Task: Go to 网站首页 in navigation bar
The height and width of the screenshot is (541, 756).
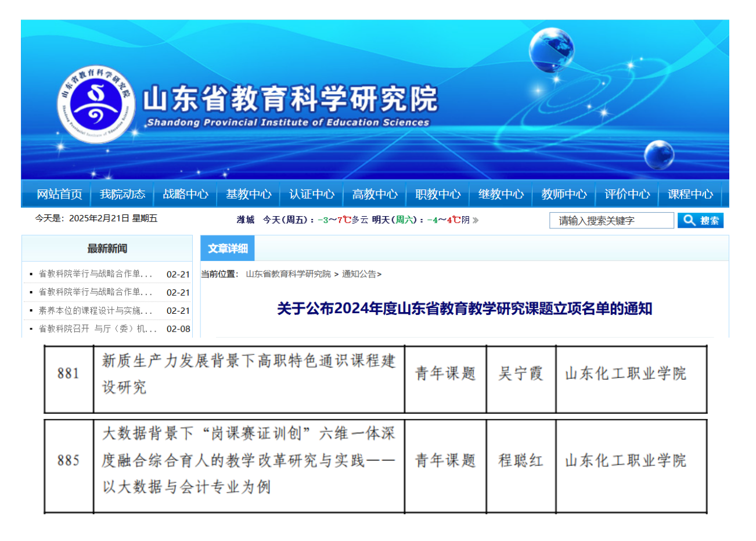Action: click(x=59, y=194)
